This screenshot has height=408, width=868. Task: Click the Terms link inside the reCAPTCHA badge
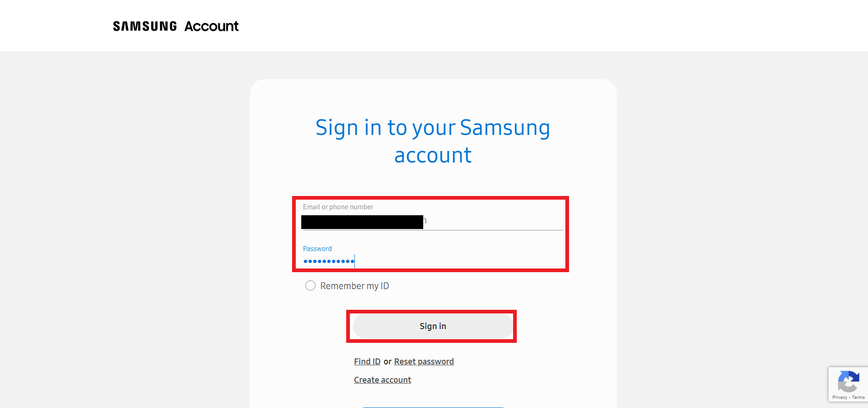pyautogui.click(x=857, y=397)
